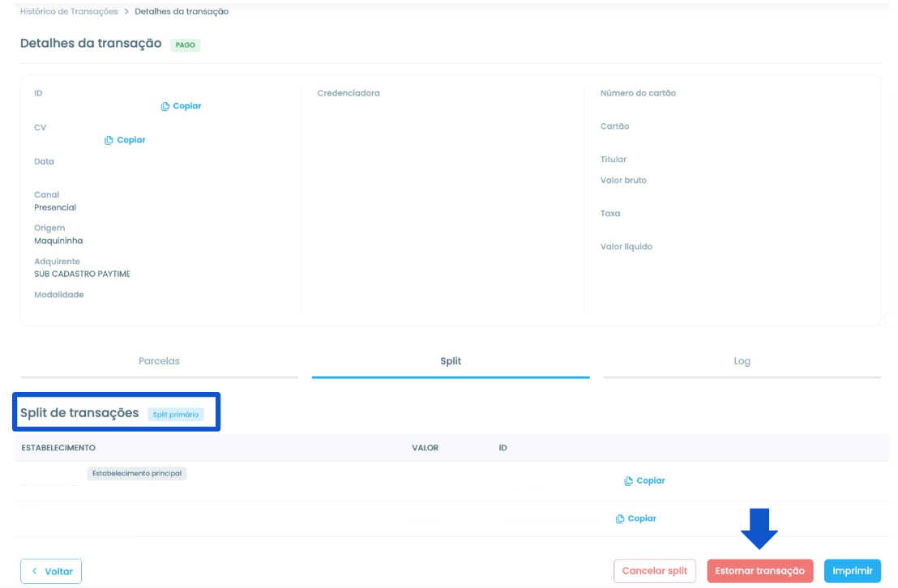Click the ID column header in split table
This screenshot has height=588, width=898.
[x=502, y=448]
